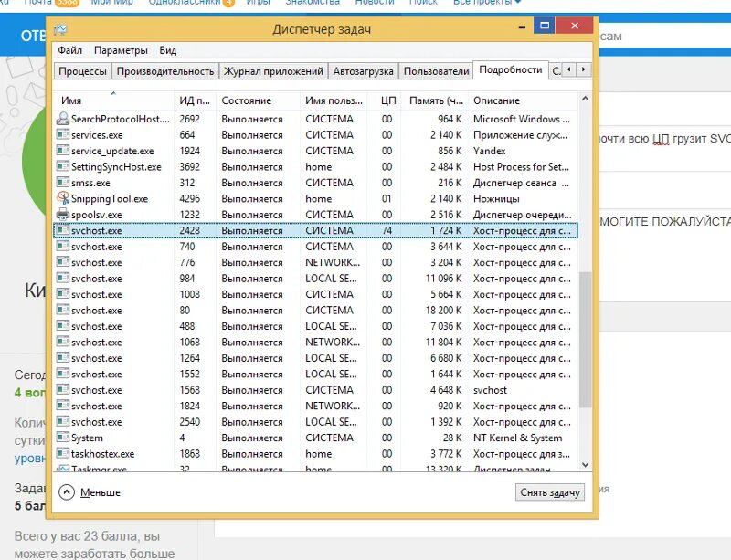
Task: Click the icon of svchost.exe PID 740
Action: [x=62, y=246]
